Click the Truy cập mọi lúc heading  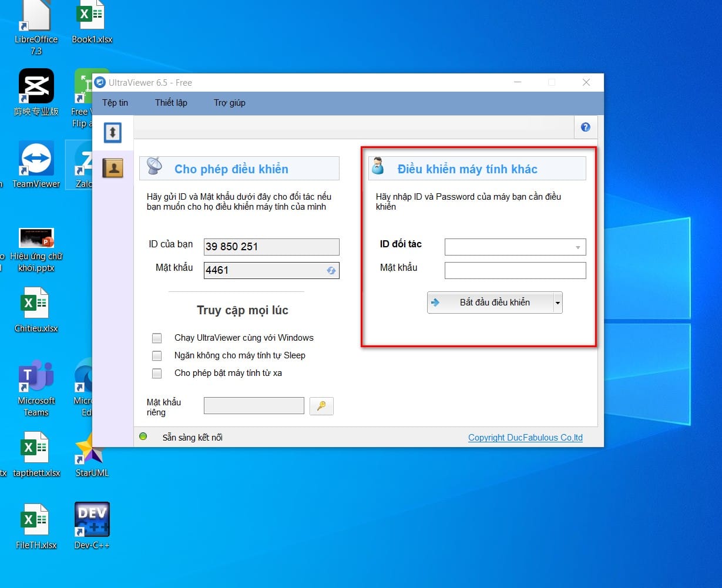click(243, 310)
